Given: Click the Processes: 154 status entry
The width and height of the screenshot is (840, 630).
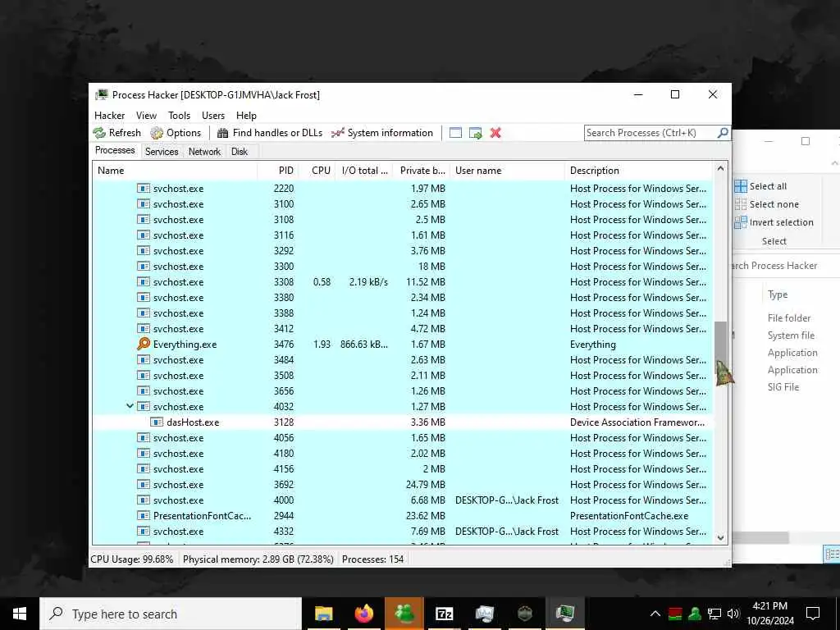Looking at the screenshot, I should [373, 559].
